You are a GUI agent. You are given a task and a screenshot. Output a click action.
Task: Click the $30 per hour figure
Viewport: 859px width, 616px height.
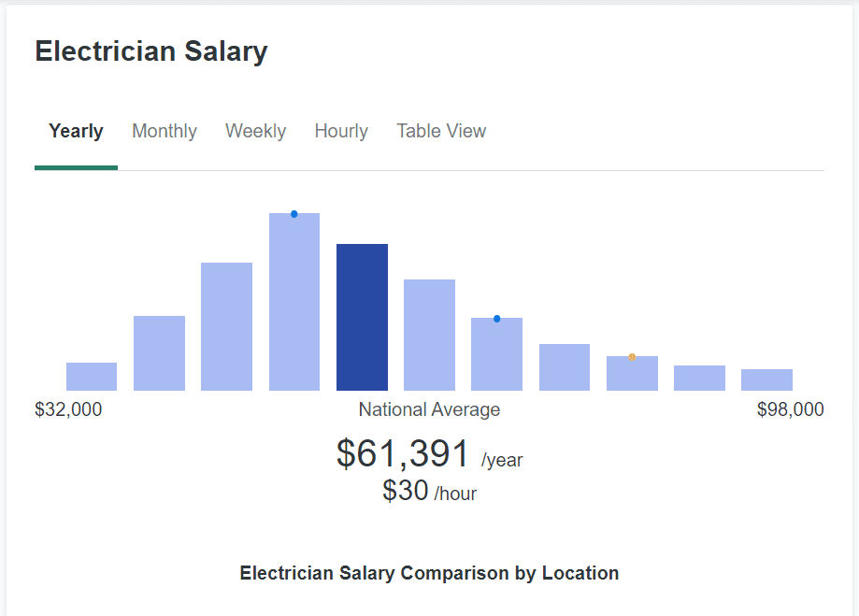(406, 491)
